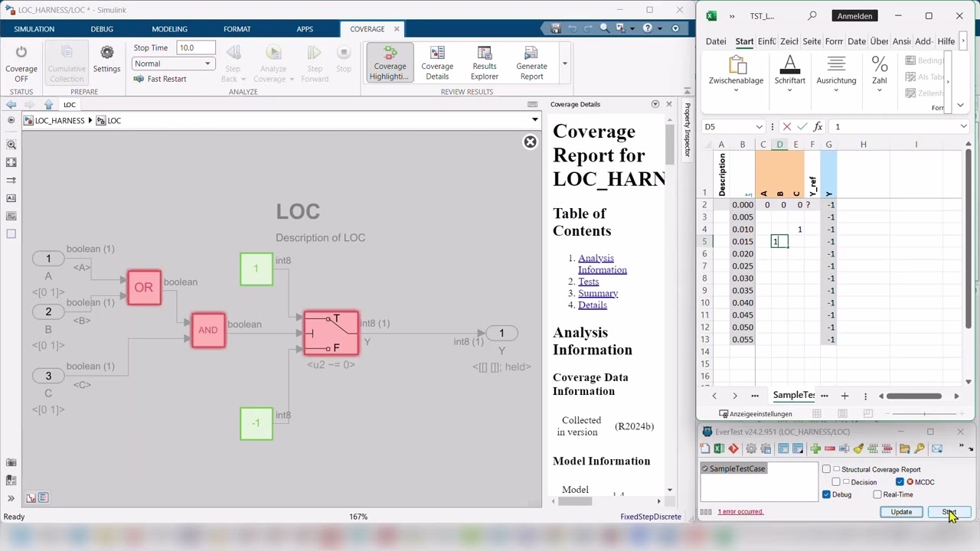
Task: Send mail from EverTest toolbar
Action: (x=937, y=448)
